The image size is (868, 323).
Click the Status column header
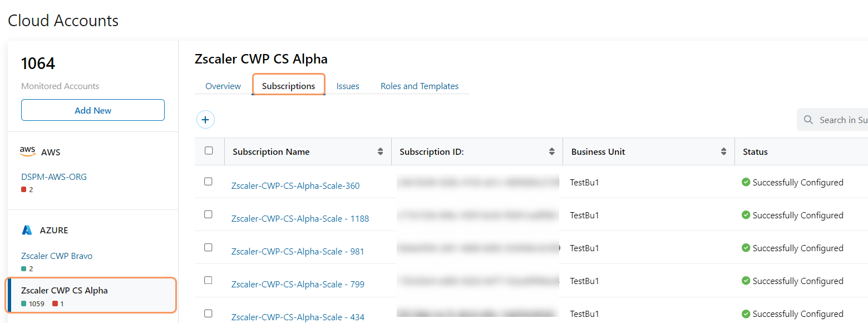tap(755, 151)
